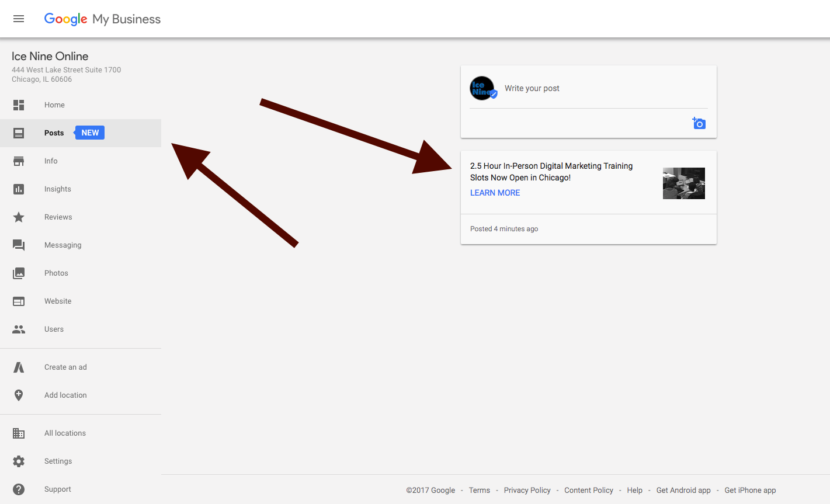The width and height of the screenshot is (830, 504).
Task: Click the Ice Nine Online business name
Action: pyautogui.click(x=50, y=56)
